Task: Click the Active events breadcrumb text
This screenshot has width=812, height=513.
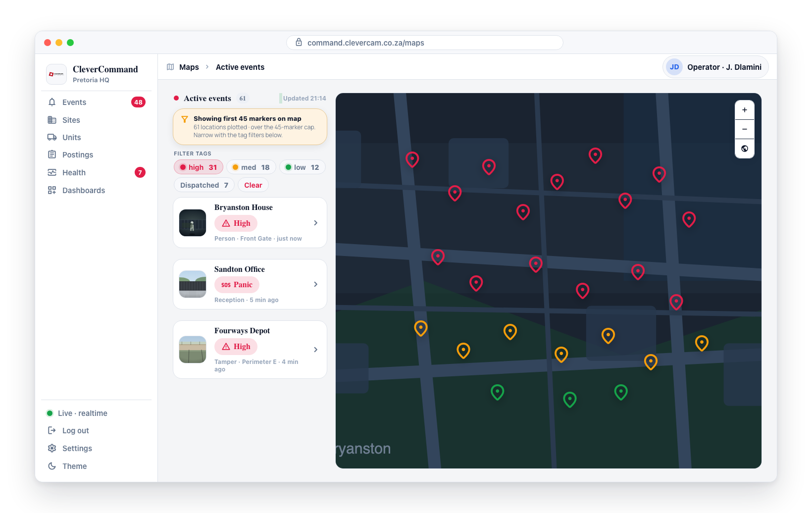Action: point(240,67)
